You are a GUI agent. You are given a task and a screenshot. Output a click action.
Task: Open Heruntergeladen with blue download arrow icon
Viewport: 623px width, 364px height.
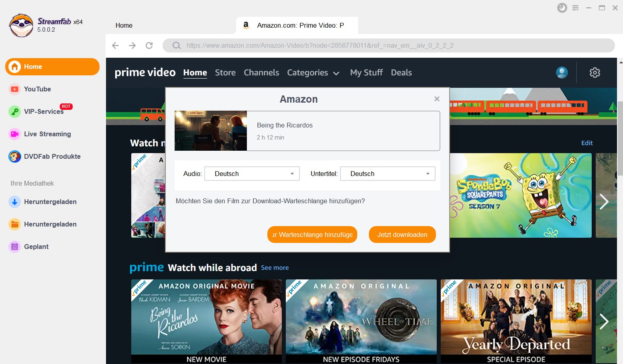click(x=15, y=202)
